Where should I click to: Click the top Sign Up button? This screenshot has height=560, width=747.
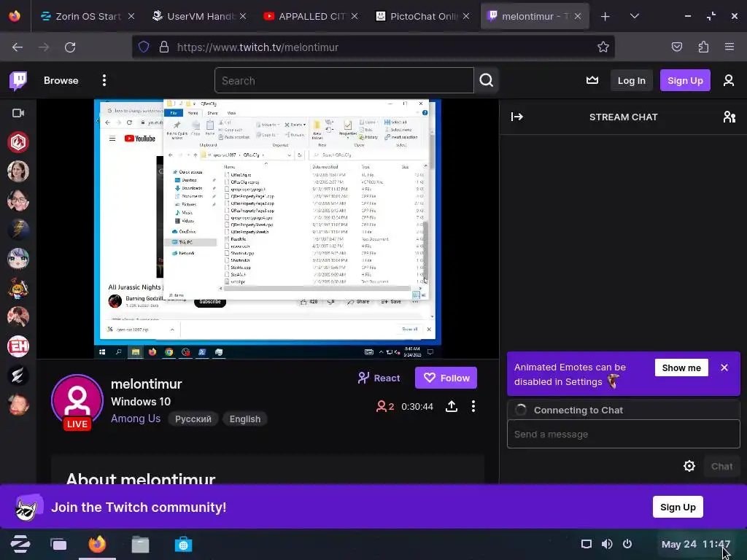point(684,80)
